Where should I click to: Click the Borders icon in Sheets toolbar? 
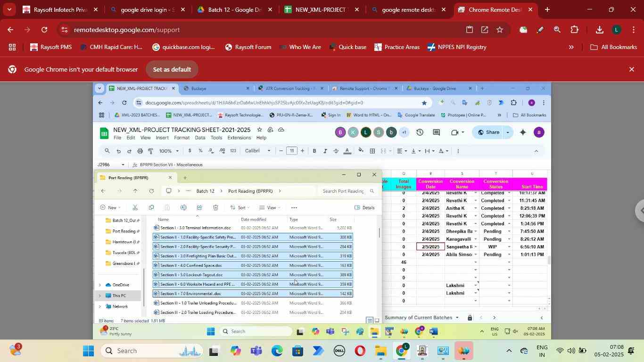tap(372, 151)
